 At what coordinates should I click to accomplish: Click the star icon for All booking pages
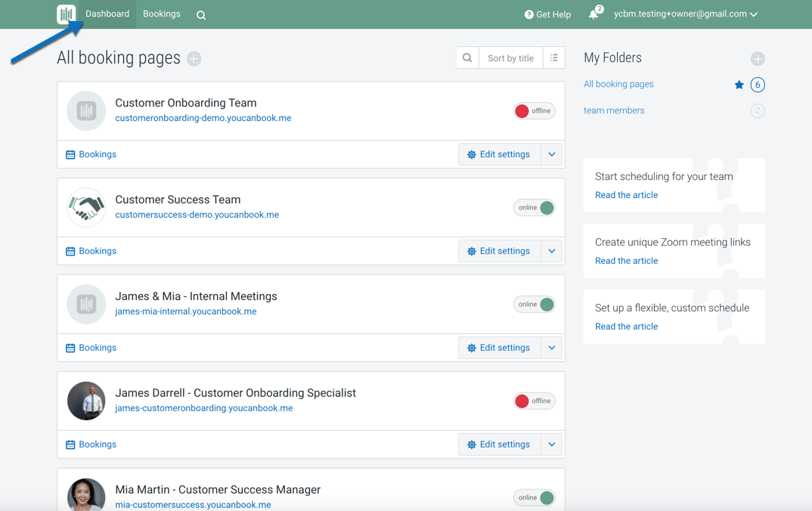click(739, 85)
